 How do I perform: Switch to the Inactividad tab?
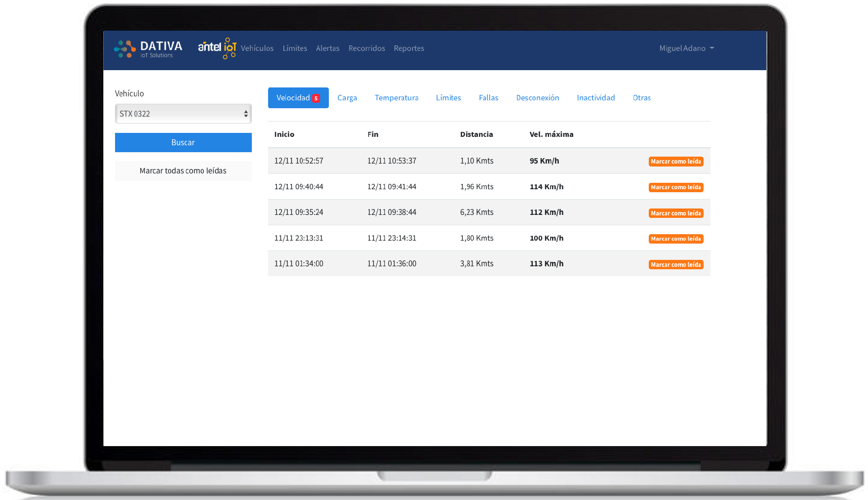pos(596,98)
